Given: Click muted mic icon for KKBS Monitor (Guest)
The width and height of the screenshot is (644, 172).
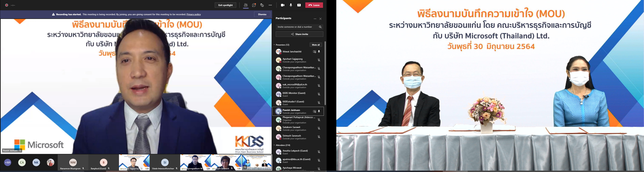Looking at the screenshot, I should (x=319, y=94).
